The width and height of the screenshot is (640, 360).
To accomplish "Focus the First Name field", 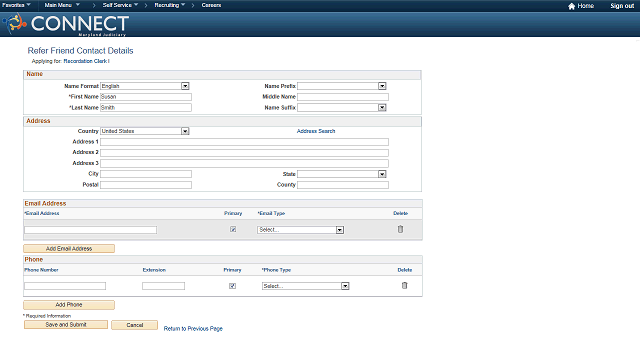I will click(146, 97).
